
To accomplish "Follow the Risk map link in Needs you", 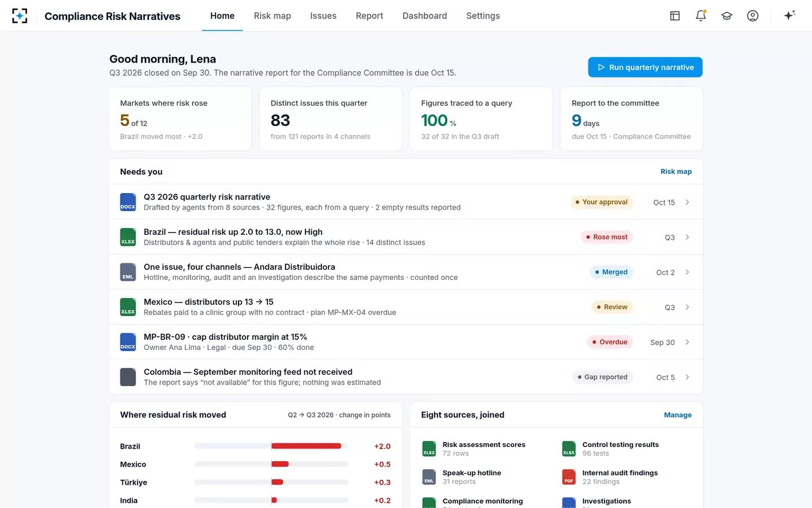I will (x=676, y=172).
